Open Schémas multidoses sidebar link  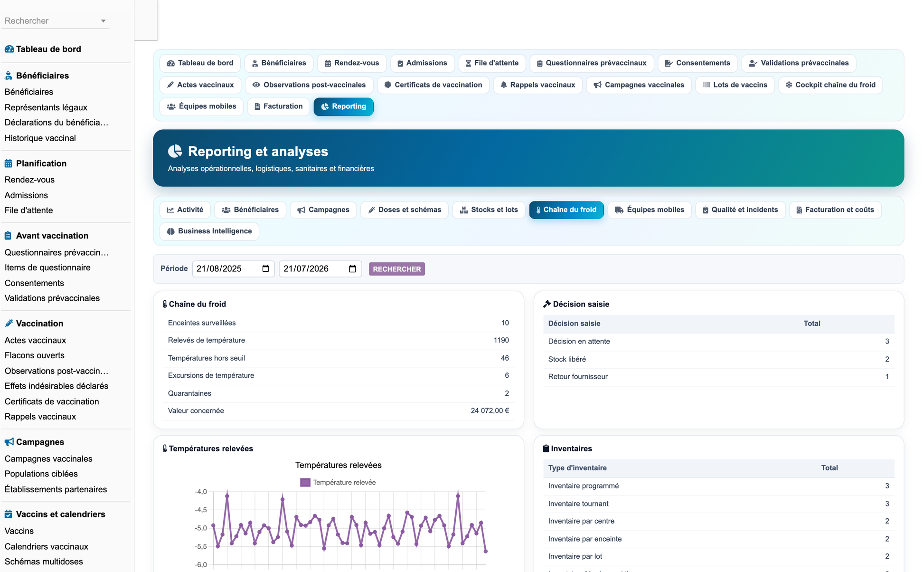click(x=44, y=562)
